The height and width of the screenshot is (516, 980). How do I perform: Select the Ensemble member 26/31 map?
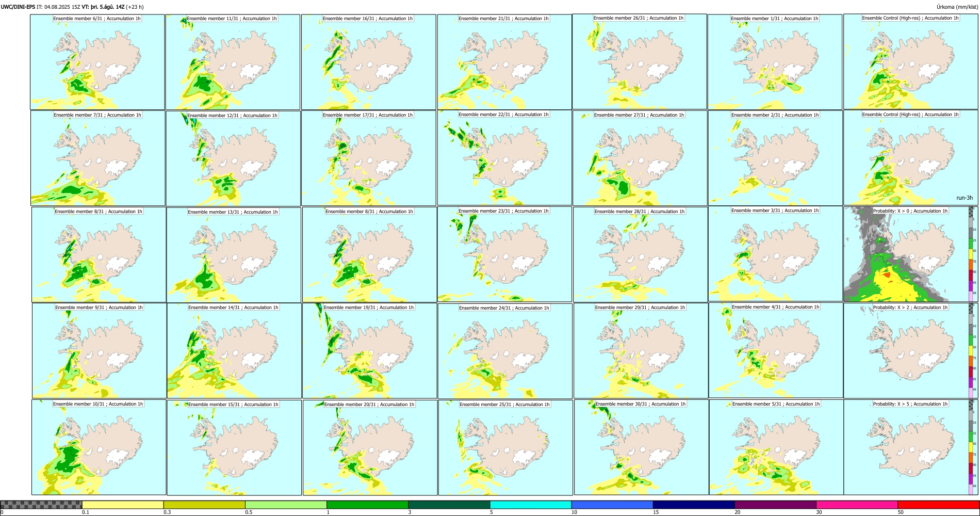pos(640,61)
